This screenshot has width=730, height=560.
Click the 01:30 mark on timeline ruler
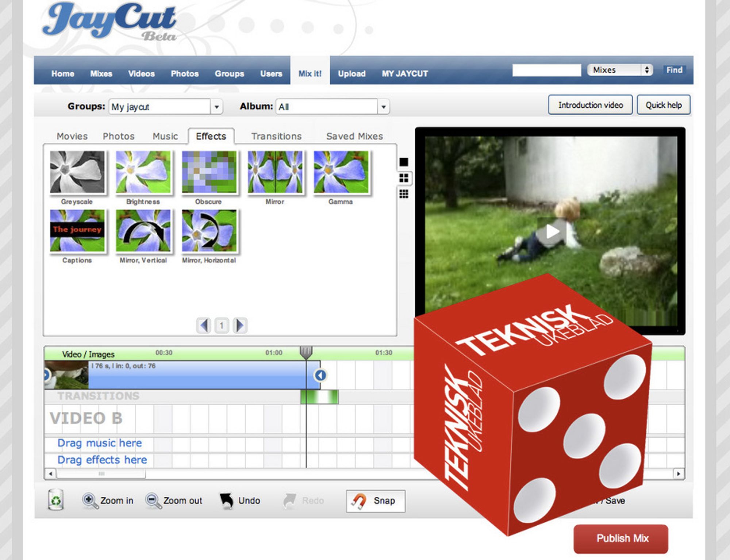[x=384, y=353]
